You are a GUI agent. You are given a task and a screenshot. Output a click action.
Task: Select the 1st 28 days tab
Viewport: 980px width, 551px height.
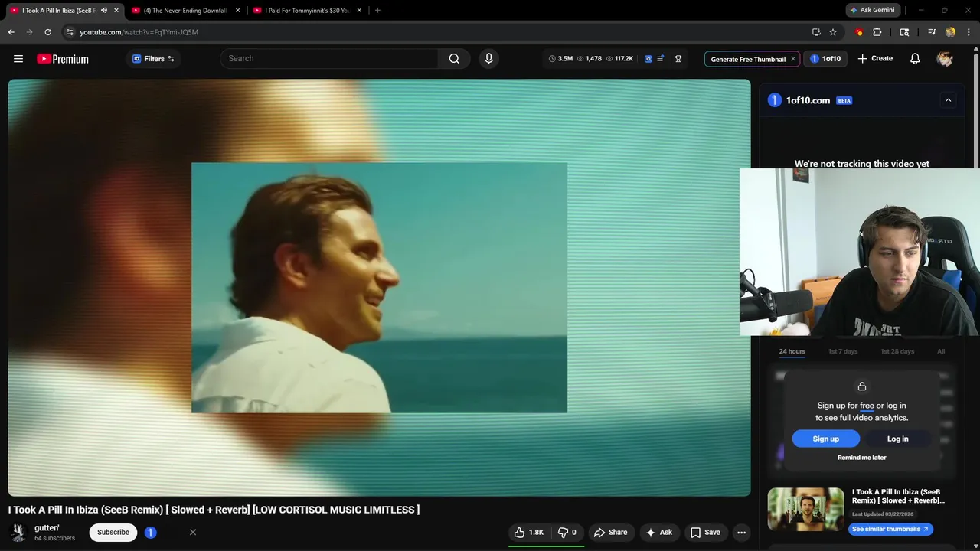[x=897, y=351]
